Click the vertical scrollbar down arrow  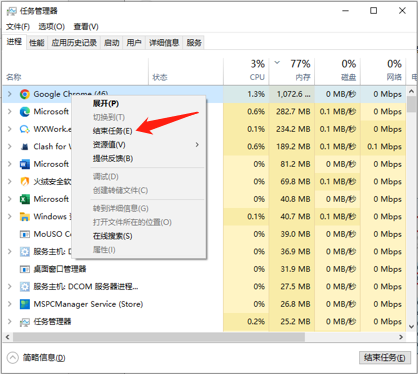[x=412, y=327]
